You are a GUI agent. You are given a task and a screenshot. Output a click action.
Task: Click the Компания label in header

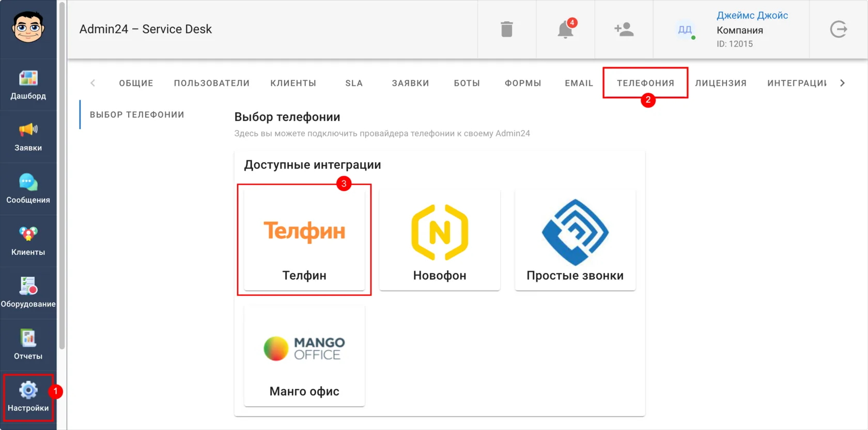coord(739,30)
